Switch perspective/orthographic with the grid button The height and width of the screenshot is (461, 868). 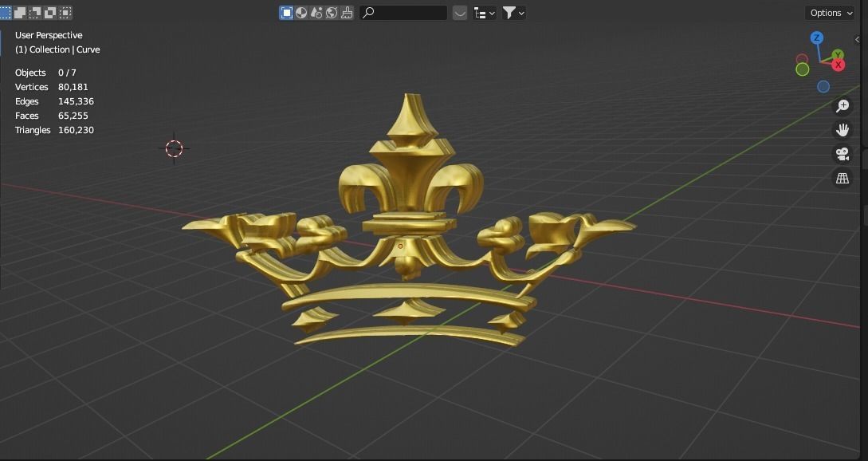(x=842, y=178)
